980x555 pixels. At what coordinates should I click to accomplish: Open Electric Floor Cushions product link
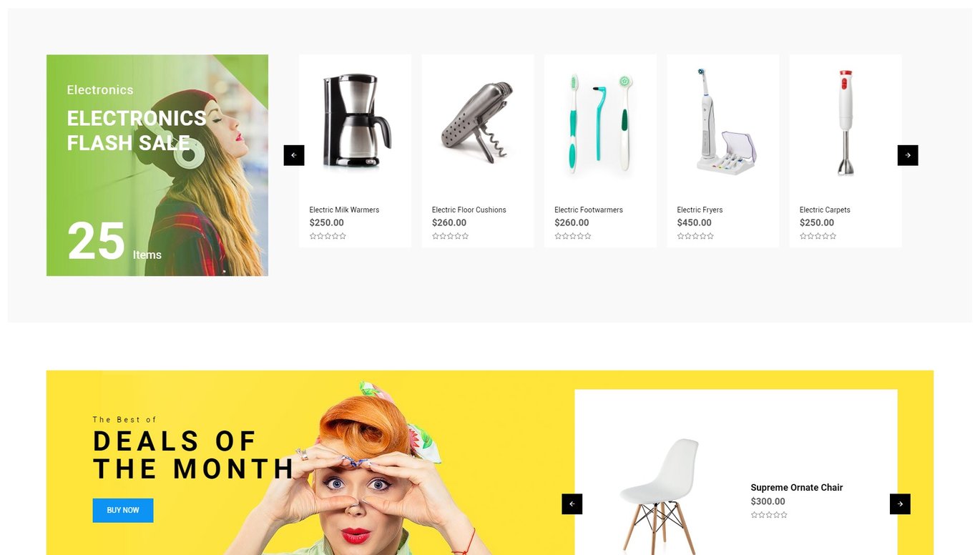point(469,210)
